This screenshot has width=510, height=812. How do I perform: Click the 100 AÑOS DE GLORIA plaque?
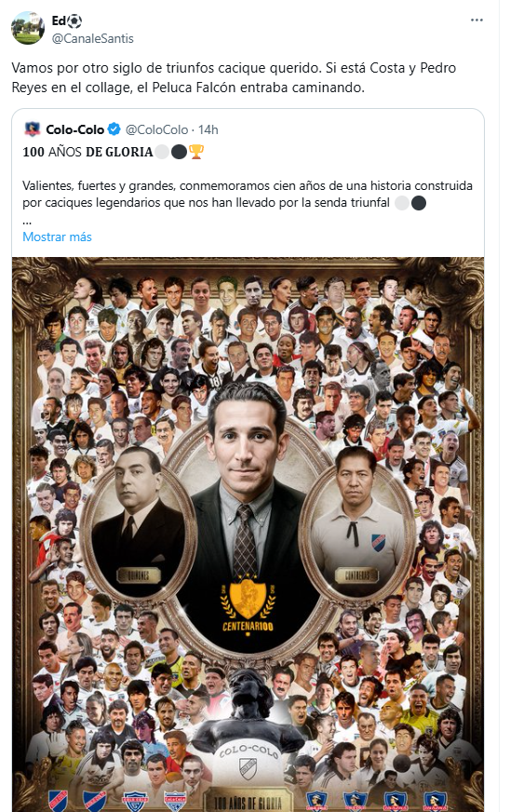coord(248,802)
